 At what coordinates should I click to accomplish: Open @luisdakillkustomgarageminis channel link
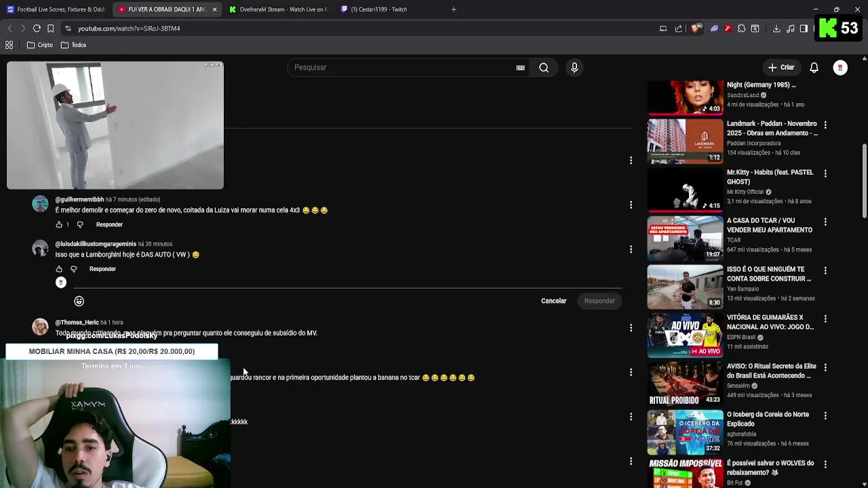[96, 244]
